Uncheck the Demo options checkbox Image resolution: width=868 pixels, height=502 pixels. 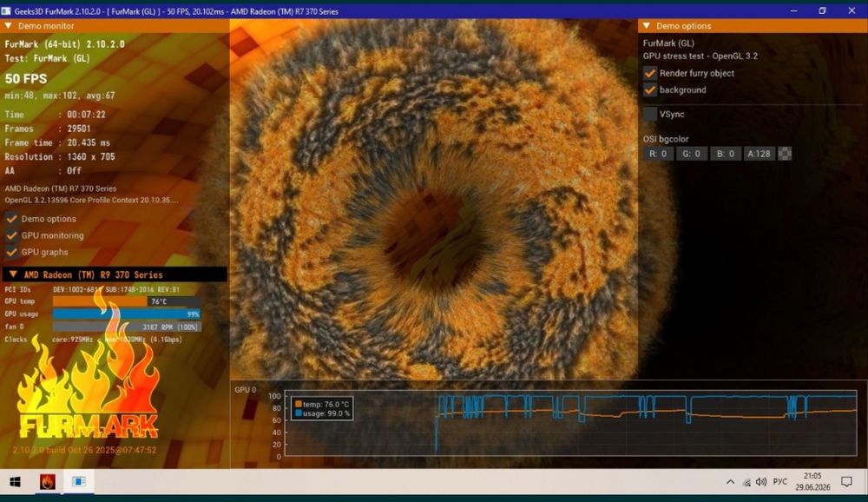(x=11, y=219)
